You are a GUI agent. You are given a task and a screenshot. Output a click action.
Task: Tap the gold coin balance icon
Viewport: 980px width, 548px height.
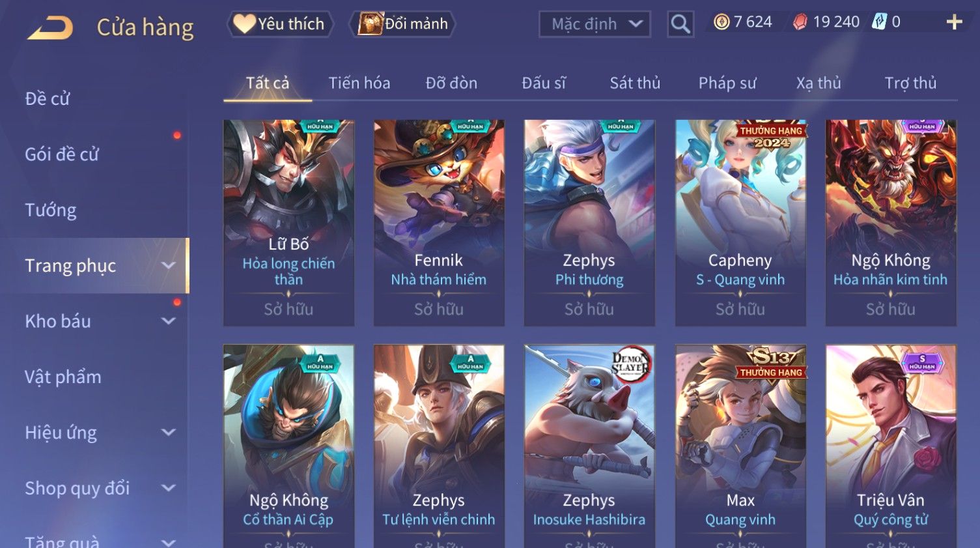pyautogui.click(x=721, y=22)
